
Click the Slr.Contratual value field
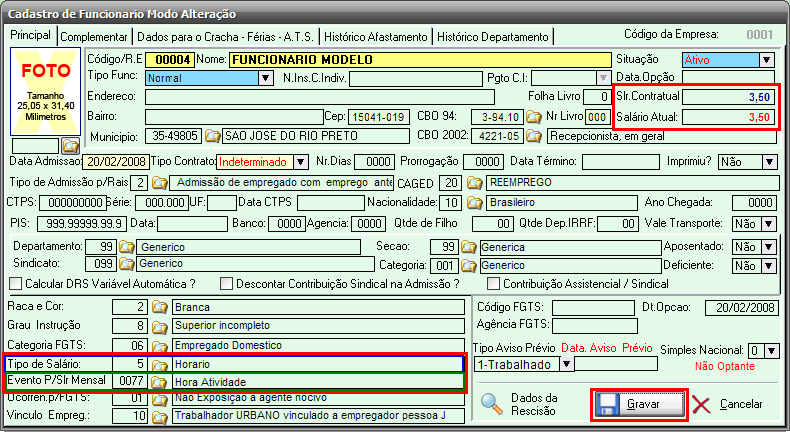tap(729, 97)
